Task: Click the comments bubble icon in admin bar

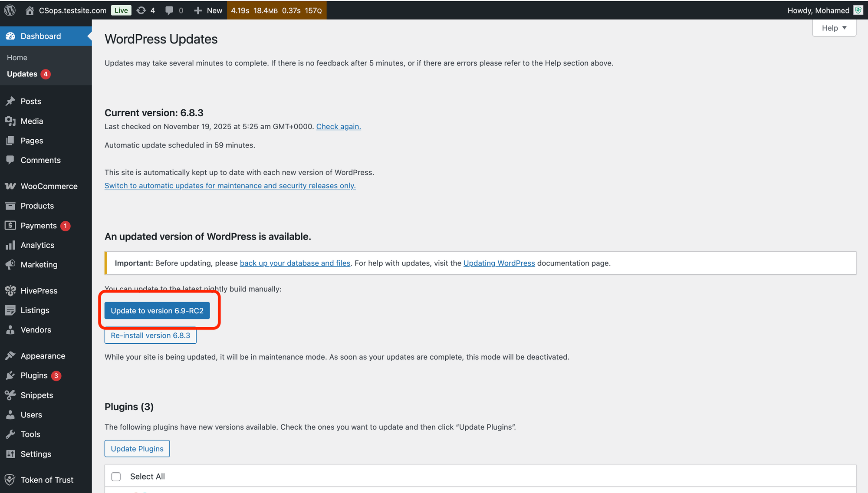Action: (x=169, y=10)
